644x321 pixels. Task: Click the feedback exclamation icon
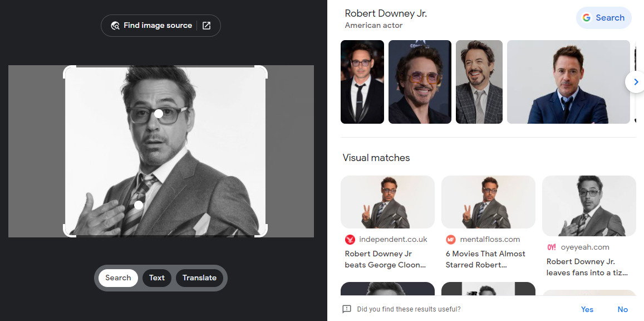tap(347, 309)
